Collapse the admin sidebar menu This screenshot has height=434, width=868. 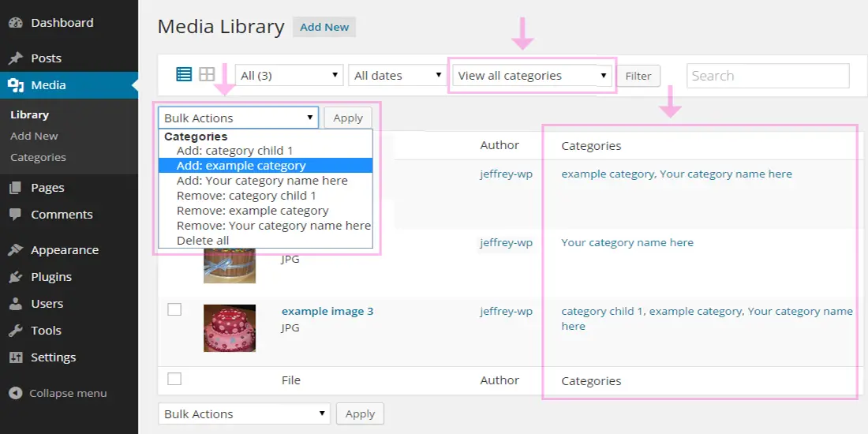(x=58, y=393)
